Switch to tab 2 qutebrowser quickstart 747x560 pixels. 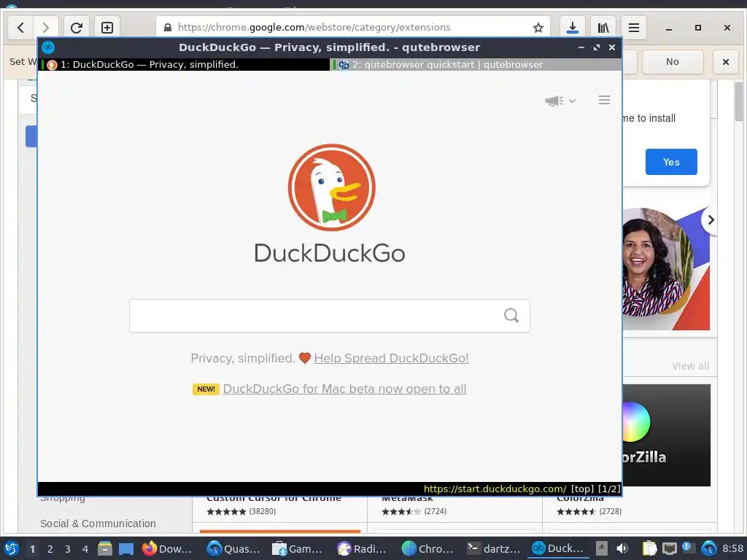tap(476, 64)
